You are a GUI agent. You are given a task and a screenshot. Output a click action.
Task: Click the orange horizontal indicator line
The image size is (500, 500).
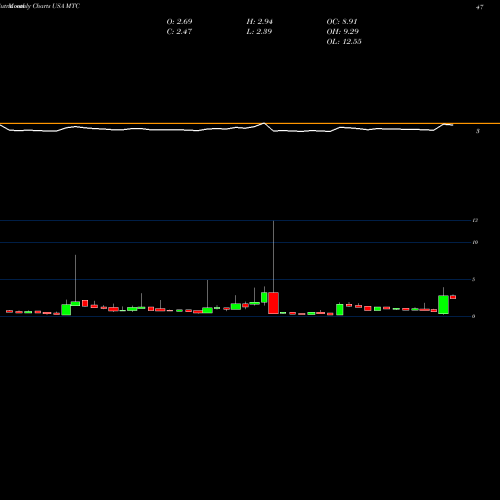point(250,124)
